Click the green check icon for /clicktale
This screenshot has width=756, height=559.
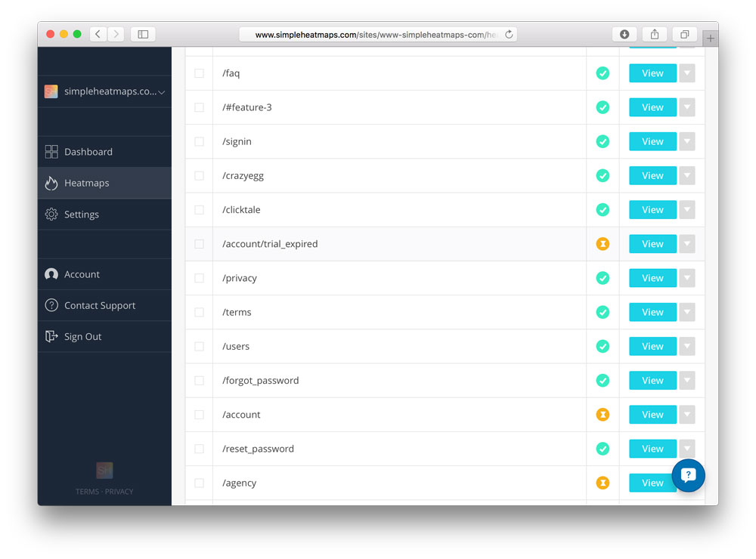point(603,210)
